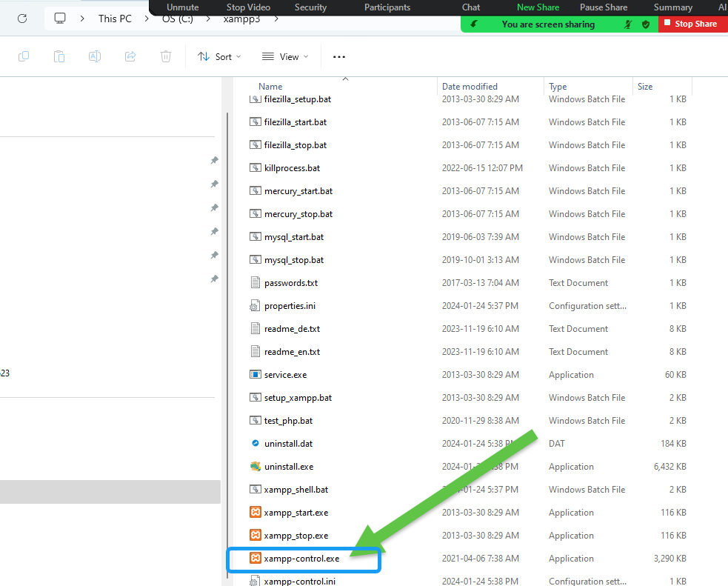
Task: Click Pause Share in Zoom toolbar
Action: tap(603, 7)
